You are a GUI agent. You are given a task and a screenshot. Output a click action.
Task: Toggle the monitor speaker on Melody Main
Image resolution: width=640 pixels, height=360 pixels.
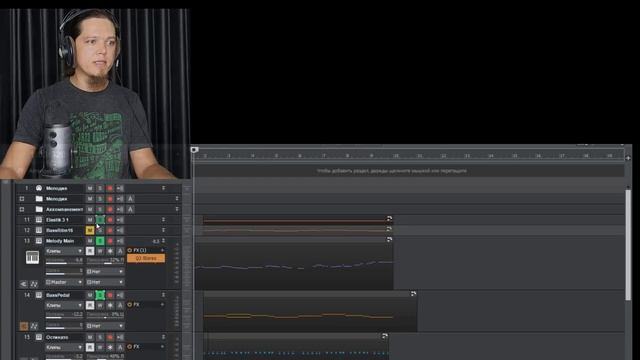tap(120, 241)
